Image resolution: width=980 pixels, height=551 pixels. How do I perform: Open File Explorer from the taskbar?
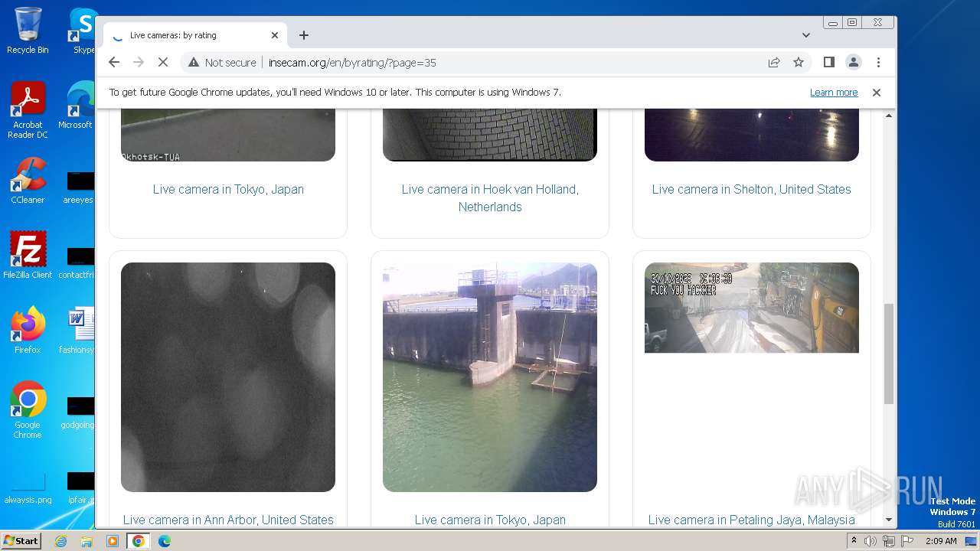[87, 541]
